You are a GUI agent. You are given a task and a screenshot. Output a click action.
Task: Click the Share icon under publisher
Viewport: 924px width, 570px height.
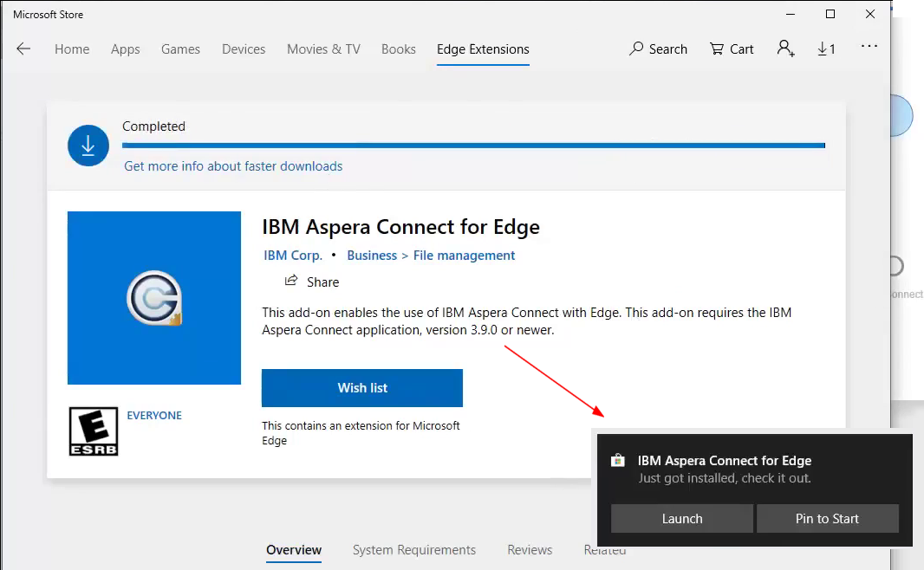click(x=292, y=282)
